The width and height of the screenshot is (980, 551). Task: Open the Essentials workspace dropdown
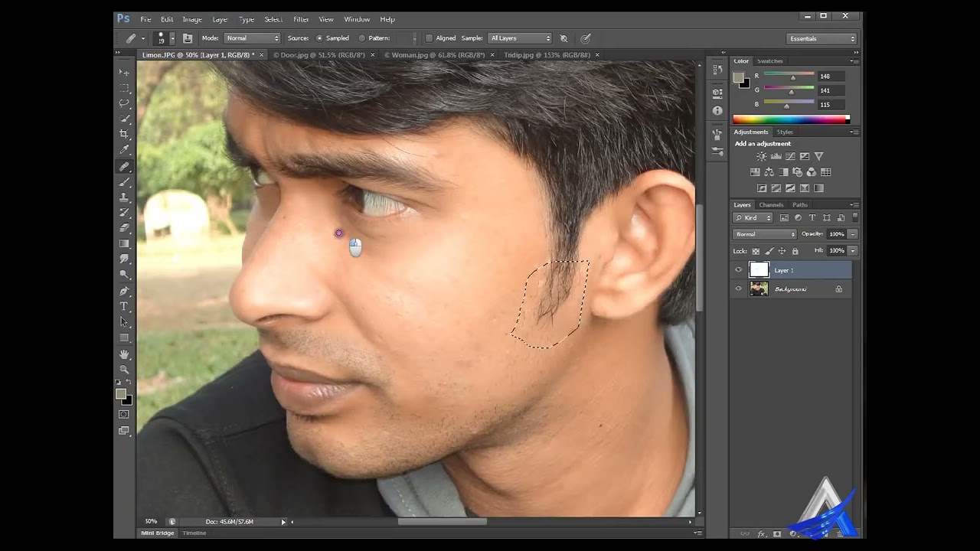822,38
